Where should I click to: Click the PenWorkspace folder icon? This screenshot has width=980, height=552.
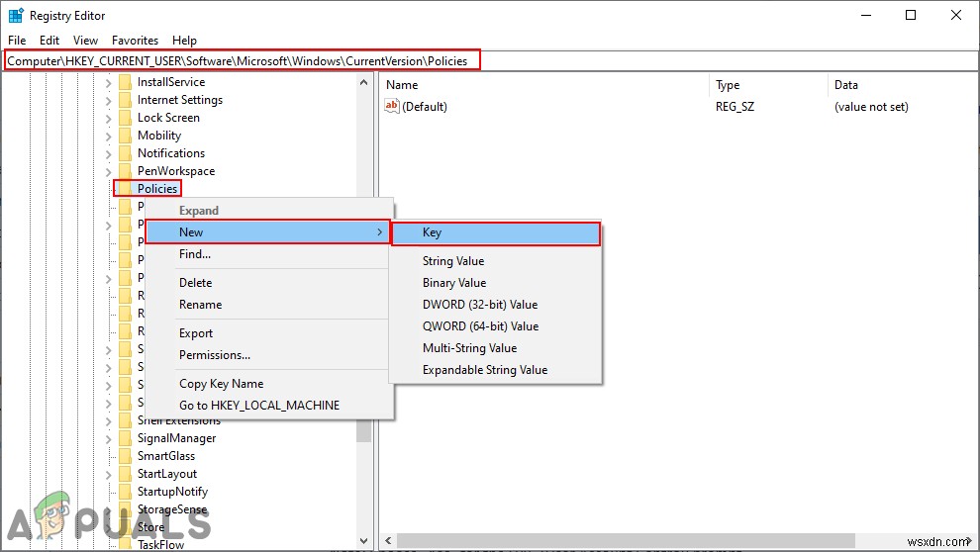(125, 171)
